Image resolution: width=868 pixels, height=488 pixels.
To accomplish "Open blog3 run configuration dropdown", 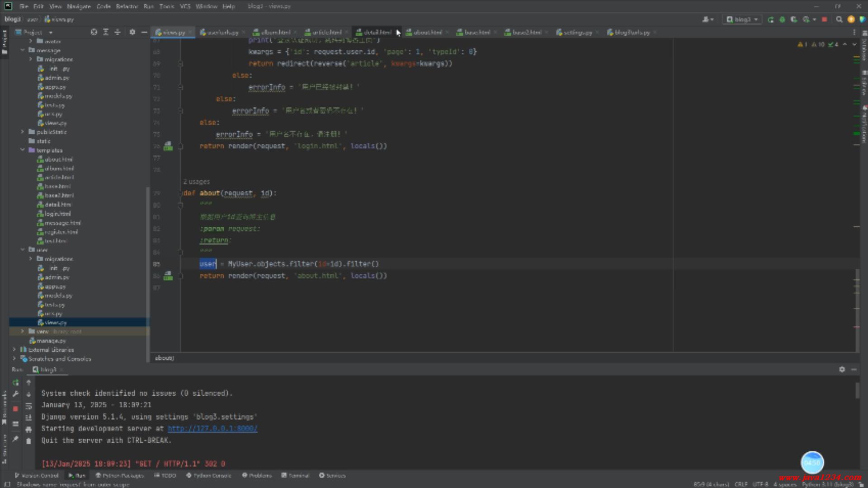I will tap(742, 19).
